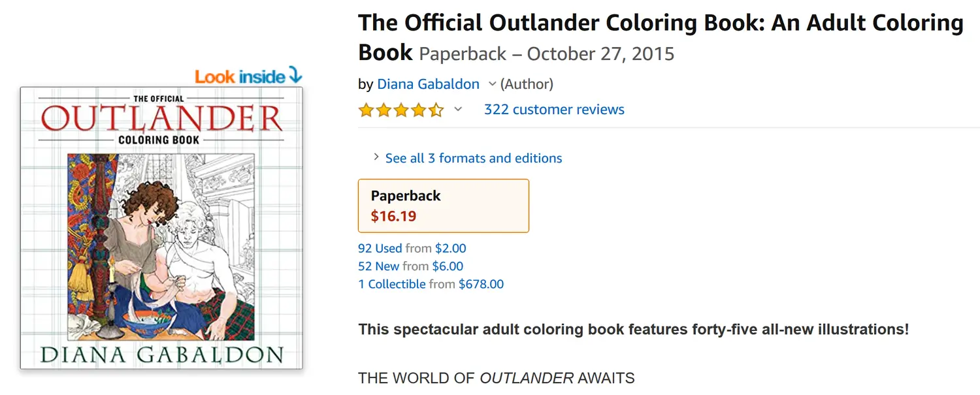The image size is (980, 395).
Task: Click the Official Outlander Coloring Book title
Action: [x=660, y=24]
